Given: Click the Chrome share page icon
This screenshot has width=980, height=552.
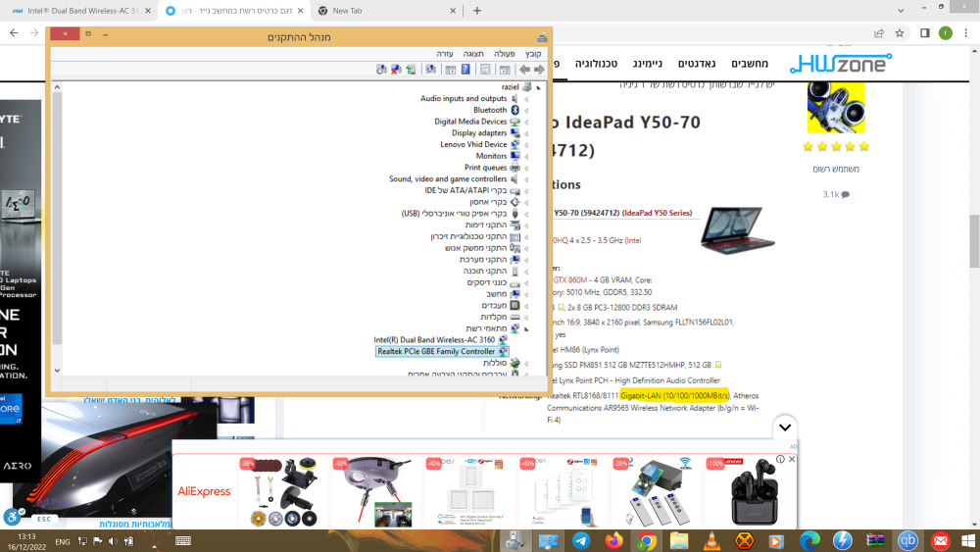Looking at the screenshot, I should pyautogui.click(x=879, y=33).
